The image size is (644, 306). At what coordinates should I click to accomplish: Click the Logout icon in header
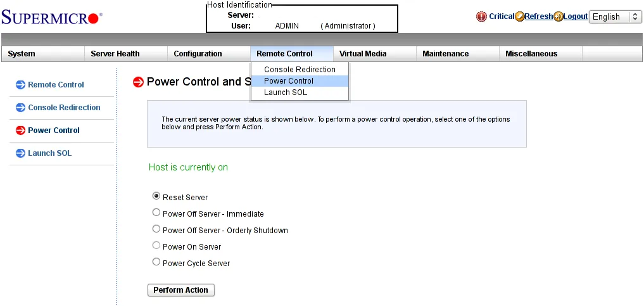click(x=559, y=17)
